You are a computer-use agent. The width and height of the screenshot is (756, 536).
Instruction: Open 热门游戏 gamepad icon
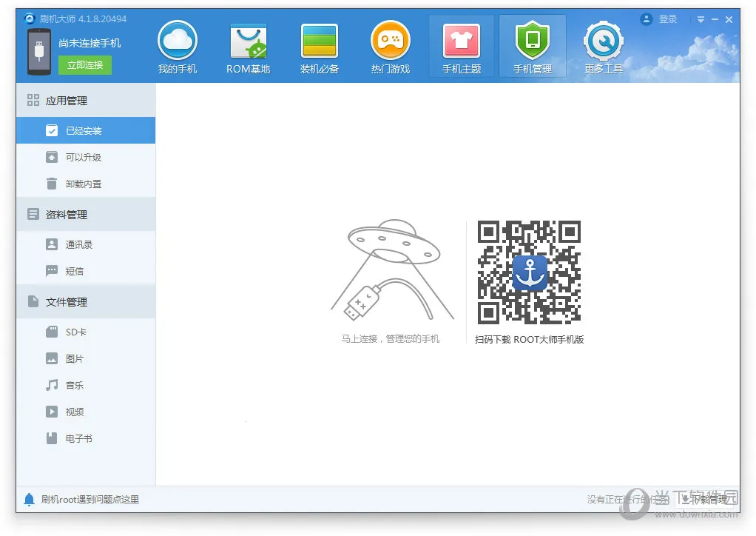tap(390, 41)
